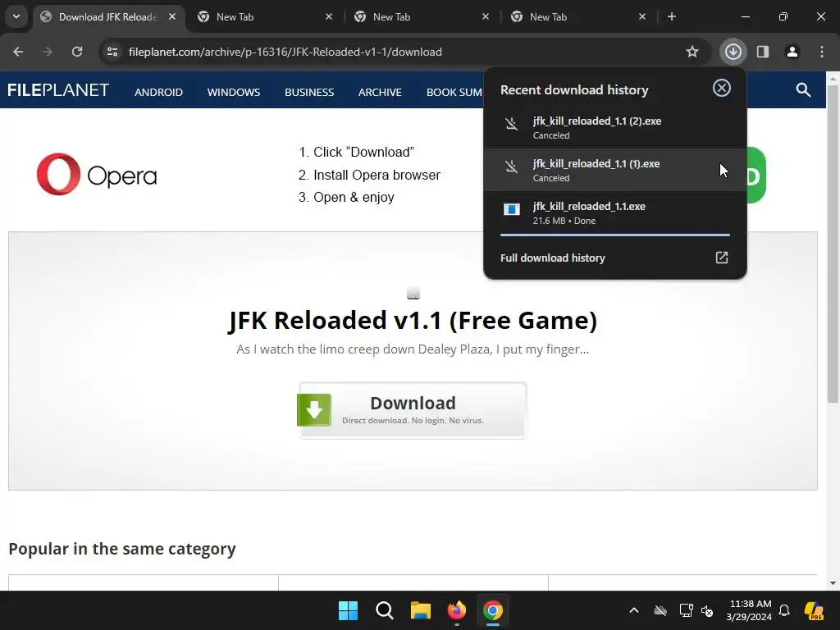The image size is (840, 630).
Task: Click the small game icon above title
Action: [413, 293]
